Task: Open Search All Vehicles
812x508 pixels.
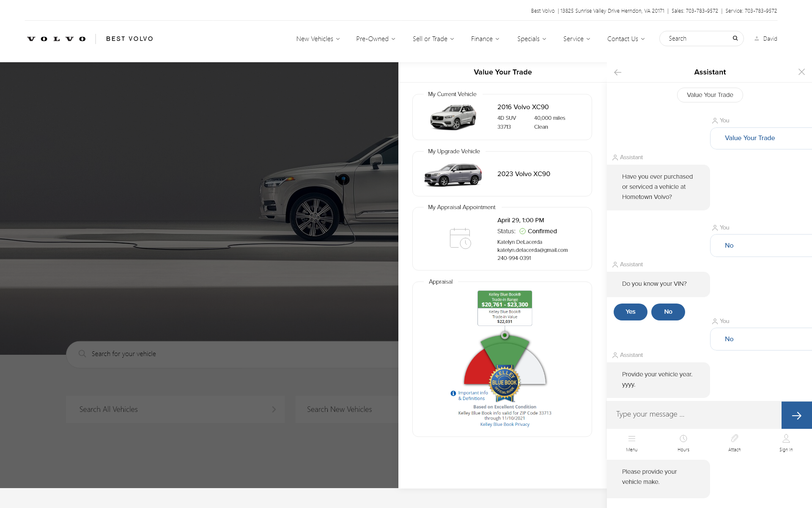Action: pos(175,409)
